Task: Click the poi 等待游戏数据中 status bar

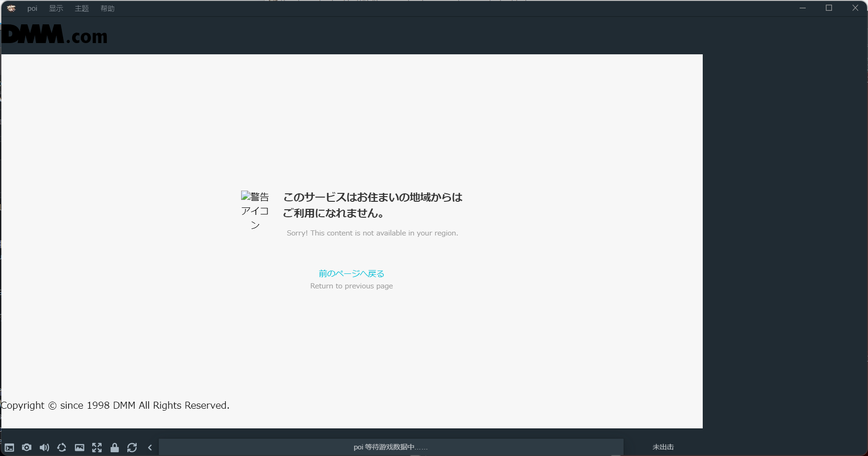Action: click(391, 447)
